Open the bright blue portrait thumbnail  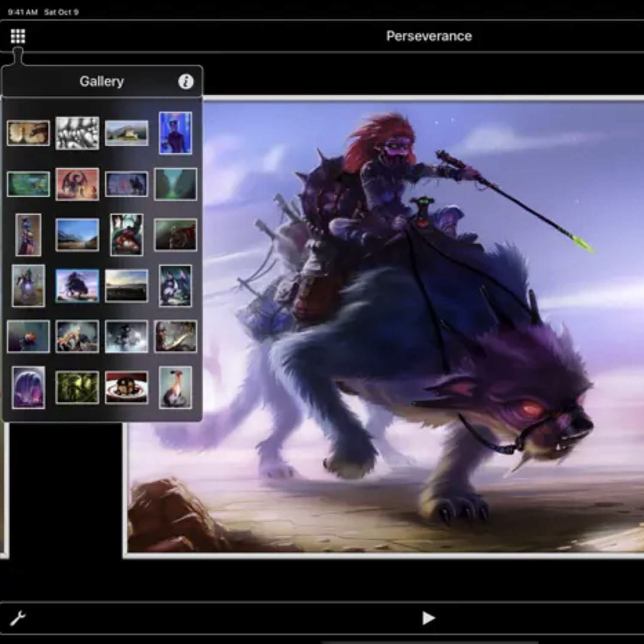coord(175,133)
